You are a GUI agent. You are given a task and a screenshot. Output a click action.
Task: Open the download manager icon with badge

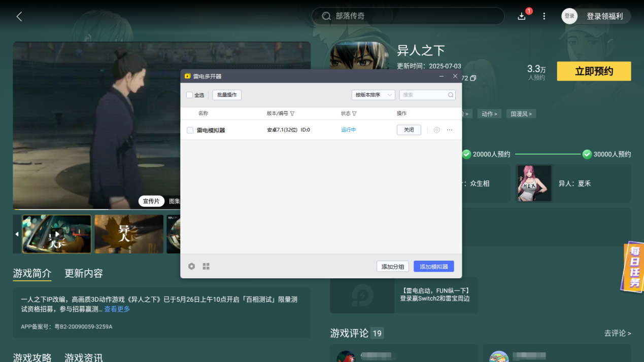[x=521, y=16]
